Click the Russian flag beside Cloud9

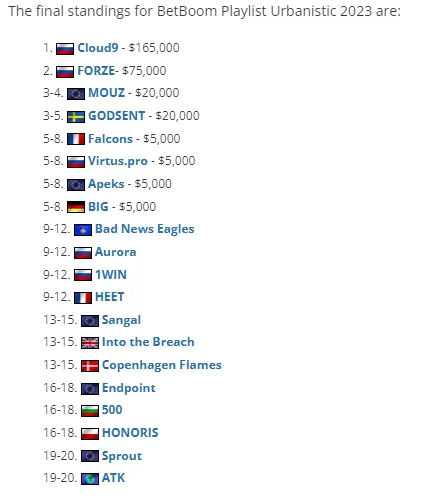[x=65, y=49]
